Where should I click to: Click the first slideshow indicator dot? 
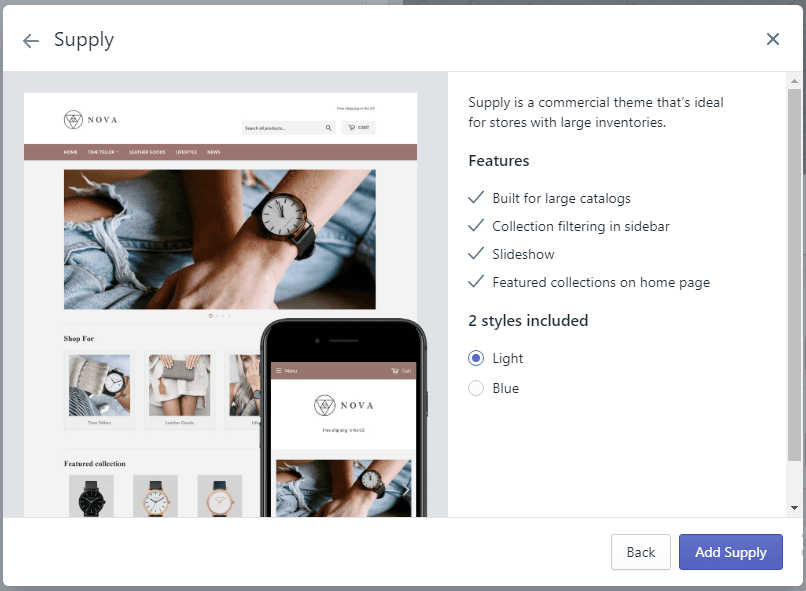(x=210, y=316)
